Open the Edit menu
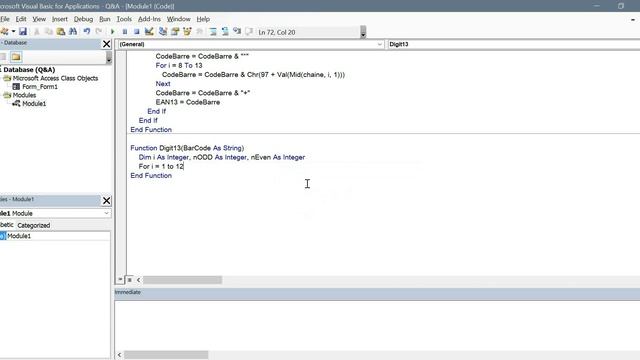640x360 pixels. pyautogui.click(x=21, y=19)
